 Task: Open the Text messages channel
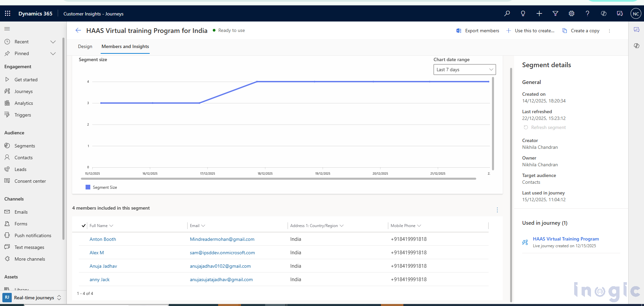pyautogui.click(x=29, y=247)
